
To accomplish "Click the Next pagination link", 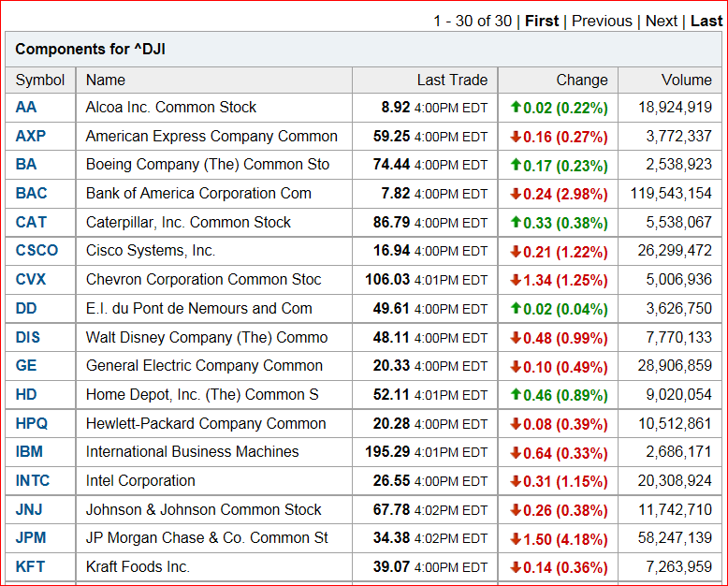I will point(662,21).
